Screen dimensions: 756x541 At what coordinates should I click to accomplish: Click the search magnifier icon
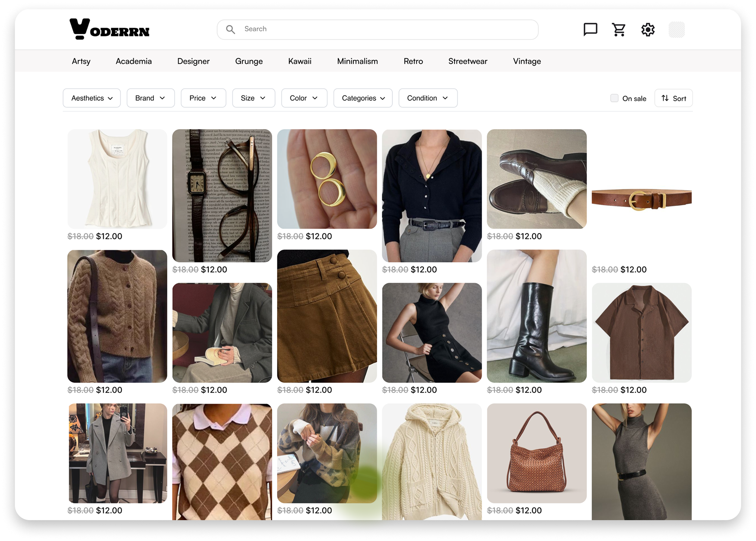click(230, 29)
